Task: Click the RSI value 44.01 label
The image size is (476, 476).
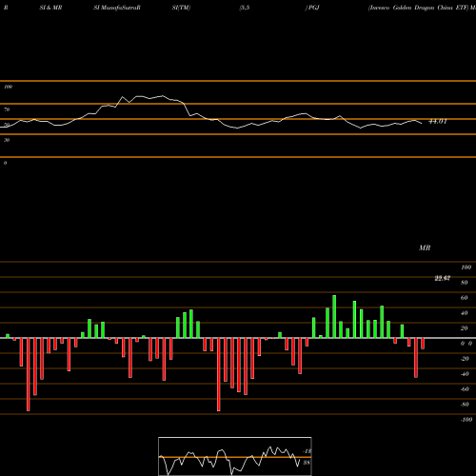Action: point(438,121)
